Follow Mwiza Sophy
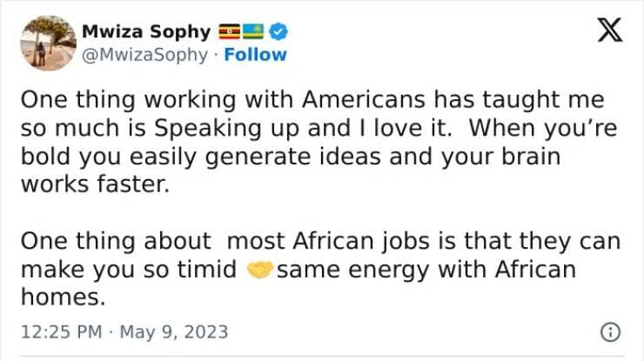Viewport: 644px width, 361px height. 255,55
